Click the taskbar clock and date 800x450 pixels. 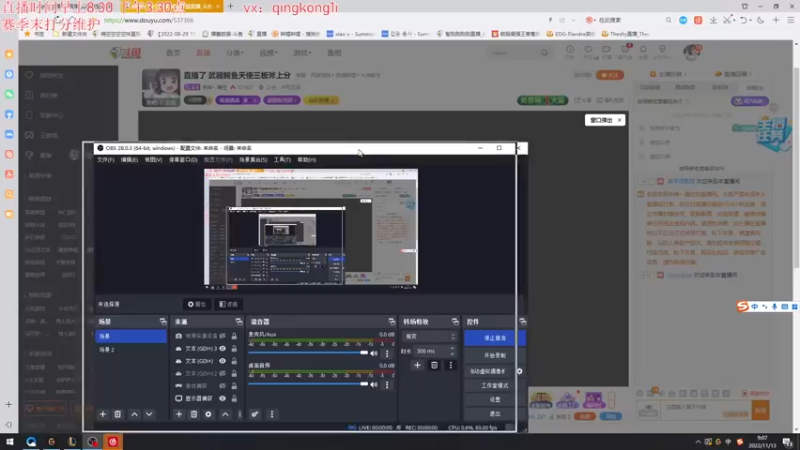762,442
